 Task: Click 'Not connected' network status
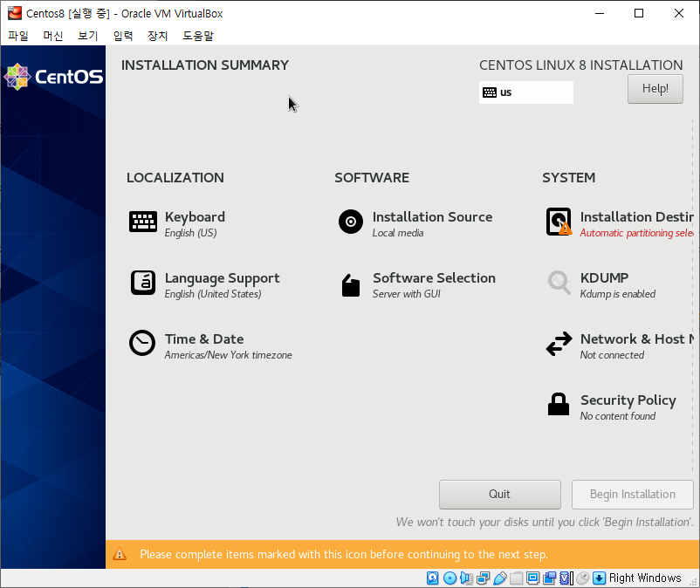coord(612,355)
